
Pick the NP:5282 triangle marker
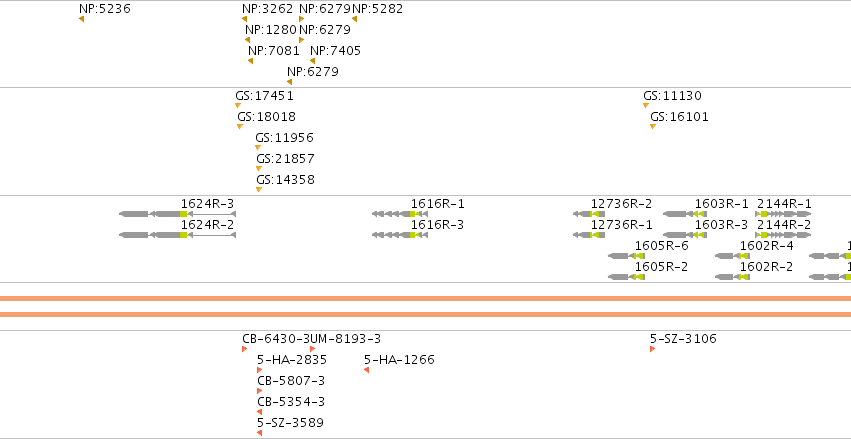354,19
